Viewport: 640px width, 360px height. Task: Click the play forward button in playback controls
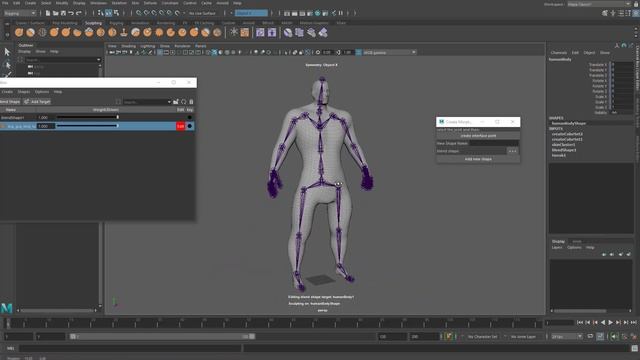611,322
